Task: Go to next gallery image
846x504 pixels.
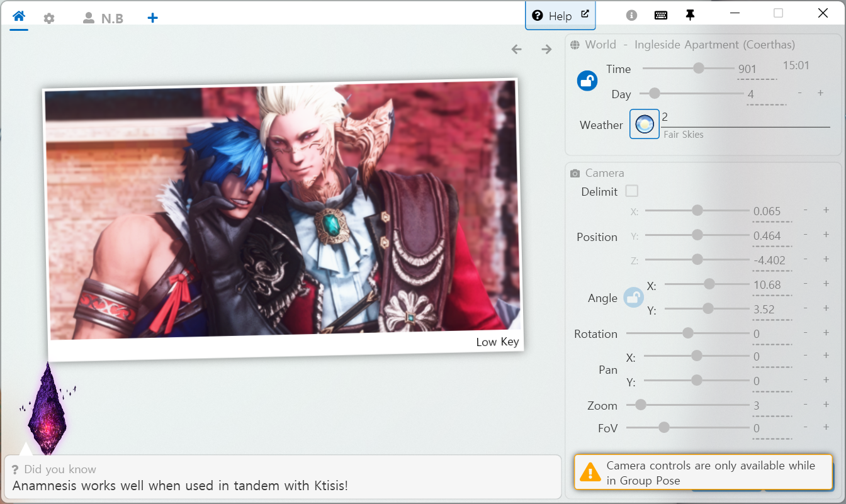Action: 546,49
